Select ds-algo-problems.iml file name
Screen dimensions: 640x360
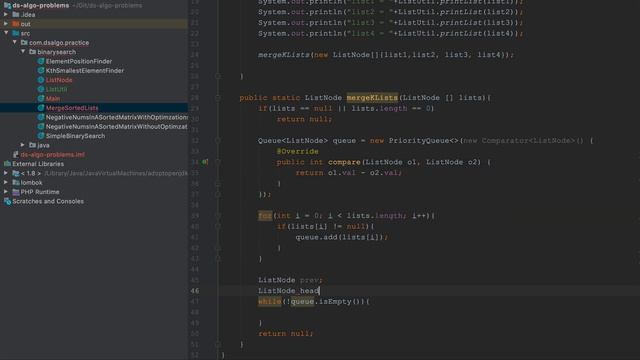(x=53, y=155)
